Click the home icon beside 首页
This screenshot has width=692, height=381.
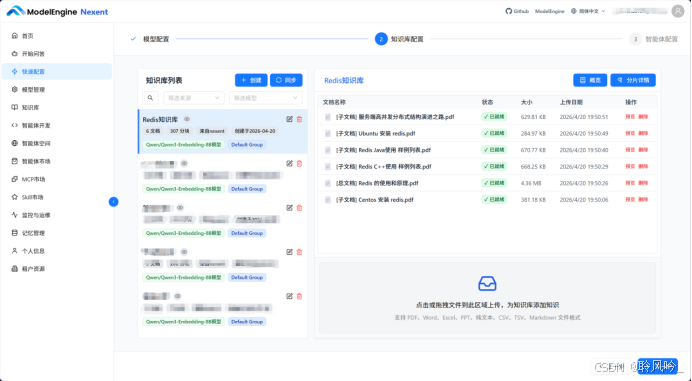[15, 36]
